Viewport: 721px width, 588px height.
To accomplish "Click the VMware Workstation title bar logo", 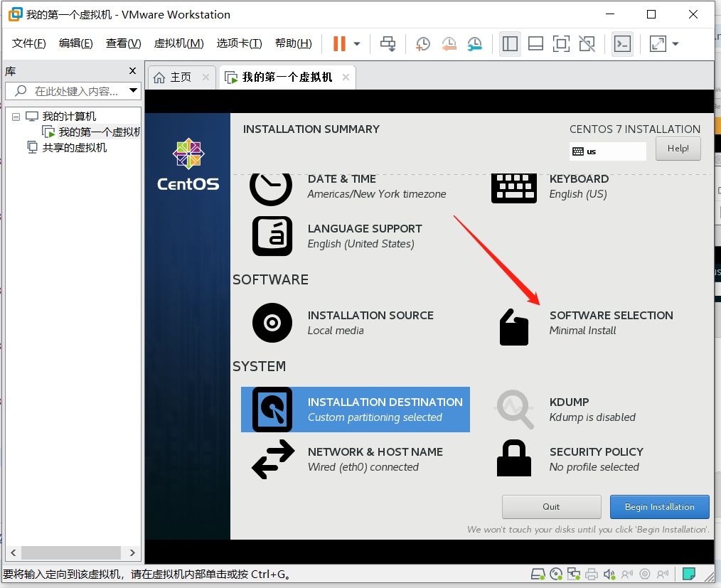I will tap(15, 14).
